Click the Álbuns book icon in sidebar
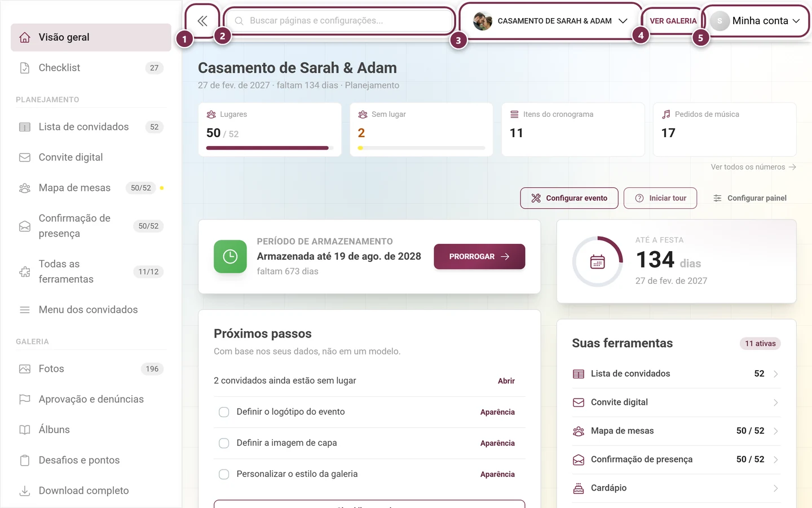The image size is (812, 508). tap(25, 430)
